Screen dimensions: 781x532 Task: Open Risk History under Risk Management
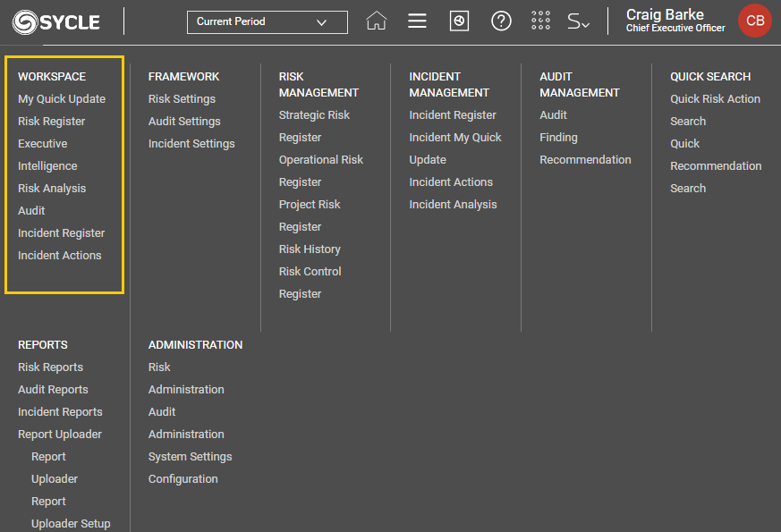pyautogui.click(x=310, y=249)
